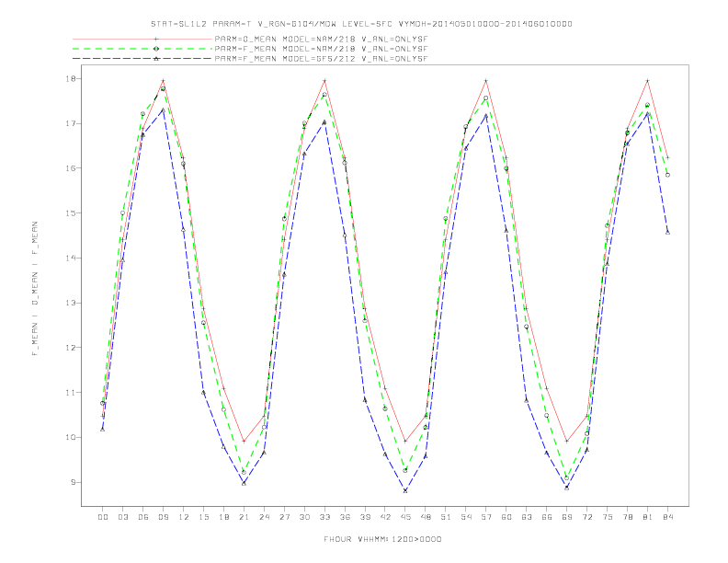Click x-axis forecast hour label 33

(324, 517)
